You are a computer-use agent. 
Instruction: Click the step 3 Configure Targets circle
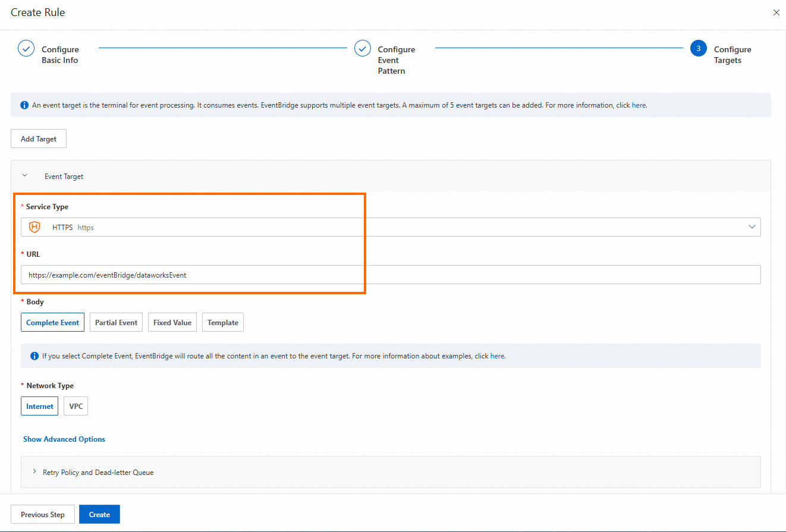699,49
